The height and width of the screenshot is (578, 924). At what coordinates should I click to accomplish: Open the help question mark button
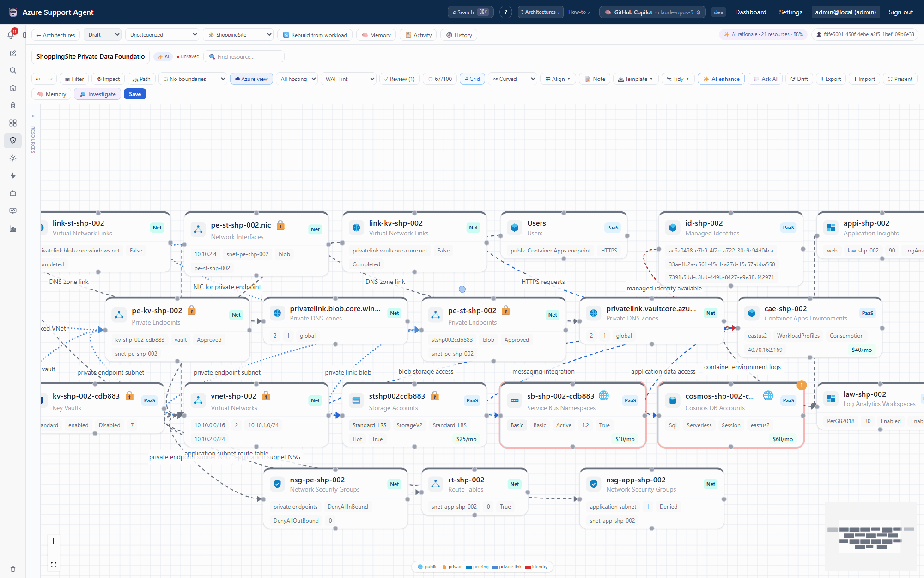[506, 12]
